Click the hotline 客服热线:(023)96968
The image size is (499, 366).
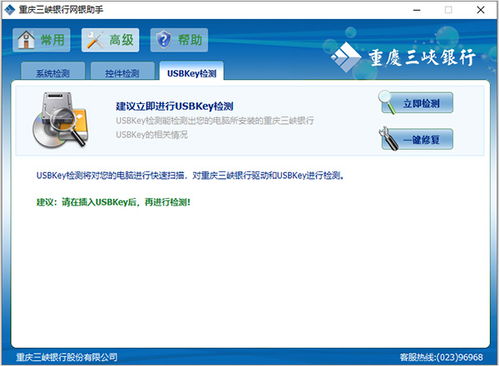pyautogui.click(x=441, y=357)
